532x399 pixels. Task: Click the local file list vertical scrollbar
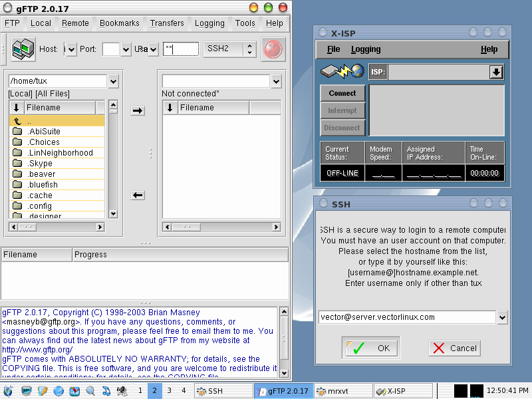tap(112, 160)
